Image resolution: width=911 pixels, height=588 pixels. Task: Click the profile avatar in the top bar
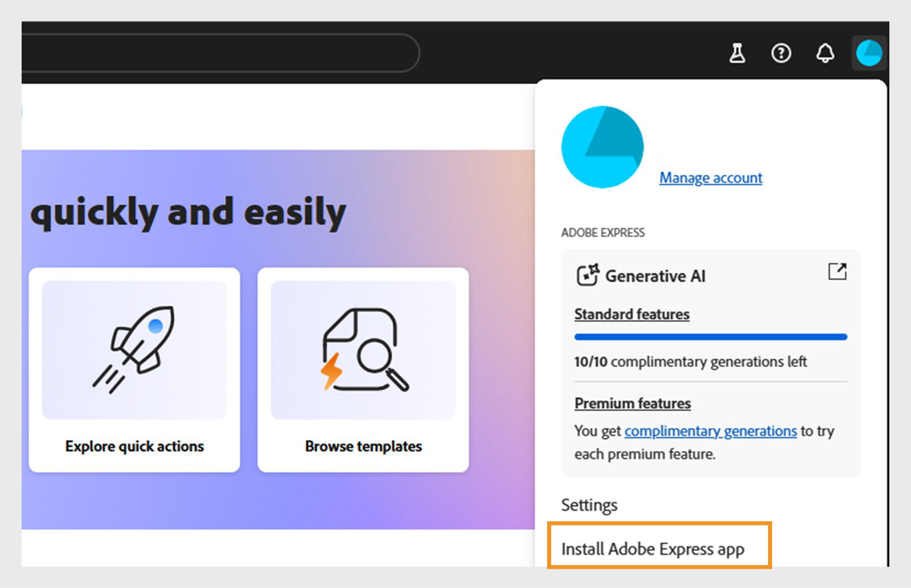pyautogui.click(x=869, y=53)
